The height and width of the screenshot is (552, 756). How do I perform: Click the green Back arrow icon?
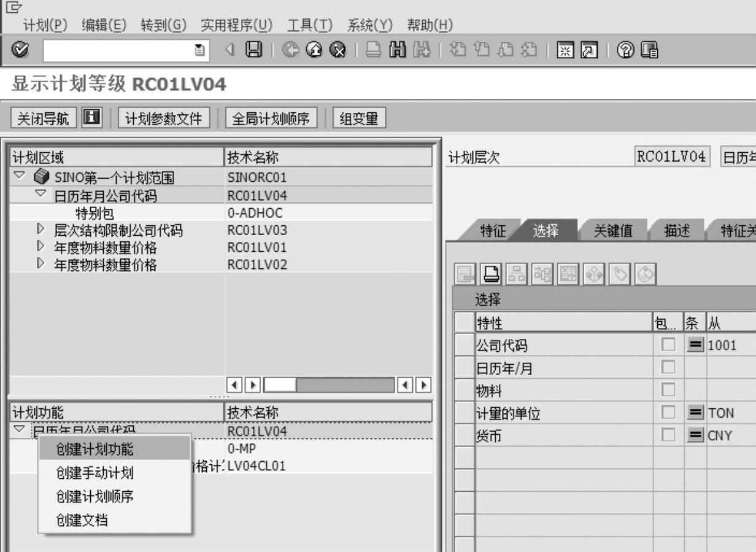pos(289,50)
